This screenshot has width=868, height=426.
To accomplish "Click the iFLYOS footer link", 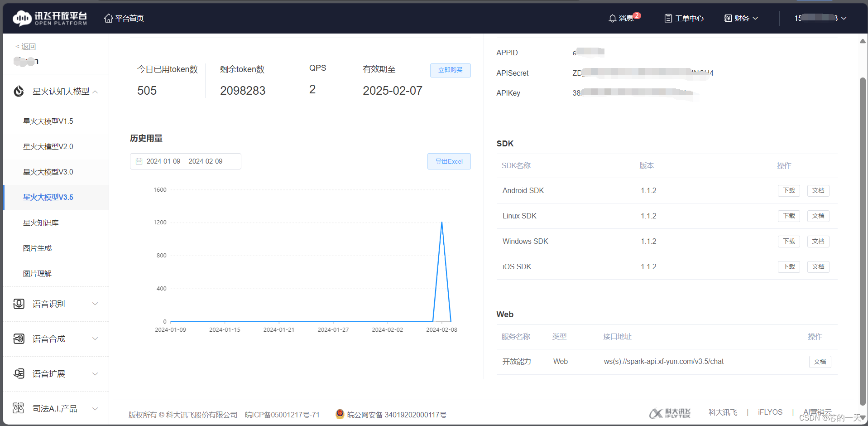I will tap(770, 412).
